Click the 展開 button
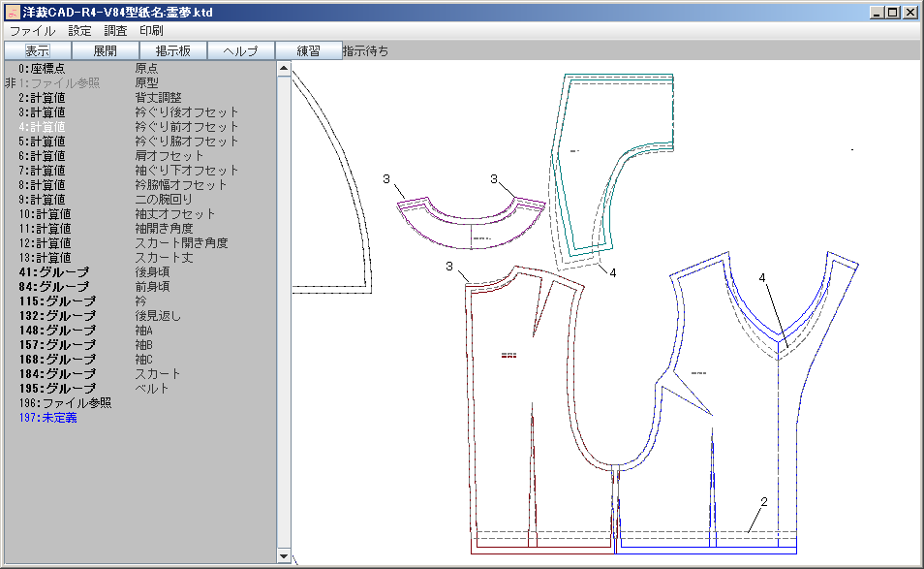This screenshot has height=569, width=924. coord(106,50)
